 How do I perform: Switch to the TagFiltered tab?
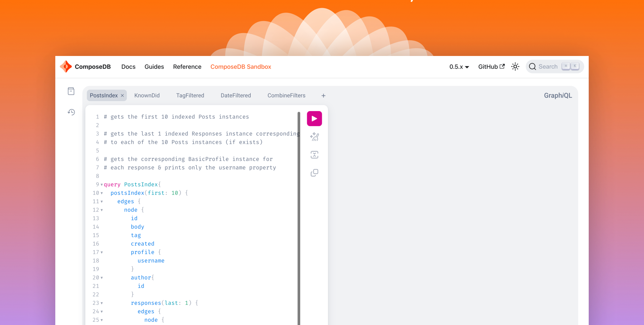click(x=190, y=95)
